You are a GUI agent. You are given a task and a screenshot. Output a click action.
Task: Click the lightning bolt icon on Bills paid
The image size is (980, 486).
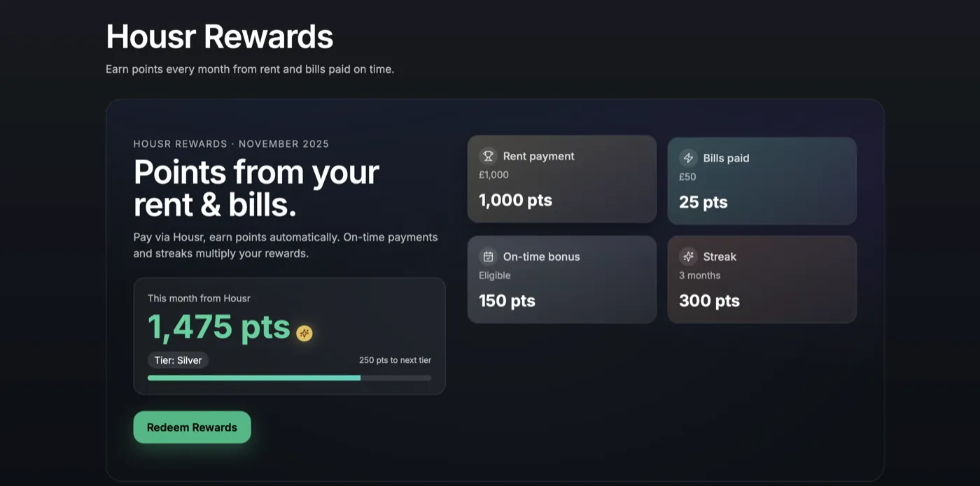point(688,158)
